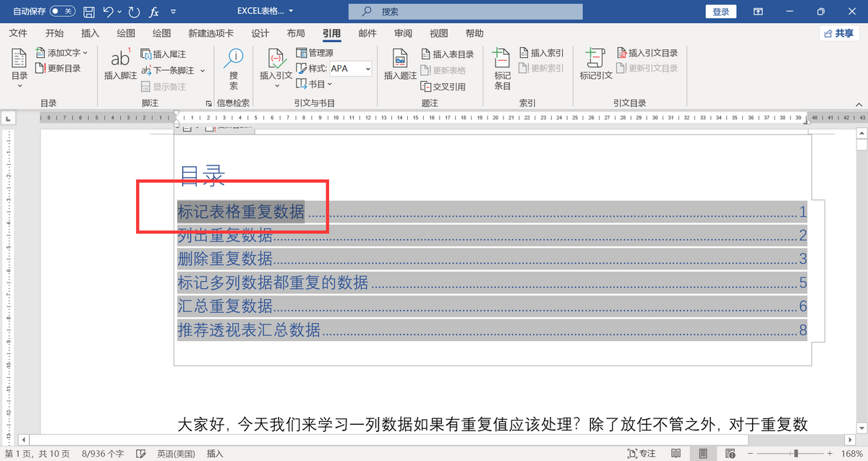Image resolution: width=868 pixels, height=461 pixels.
Task: Open the Layout (布局) ribbon tab
Action: click(x=295, y=33)
